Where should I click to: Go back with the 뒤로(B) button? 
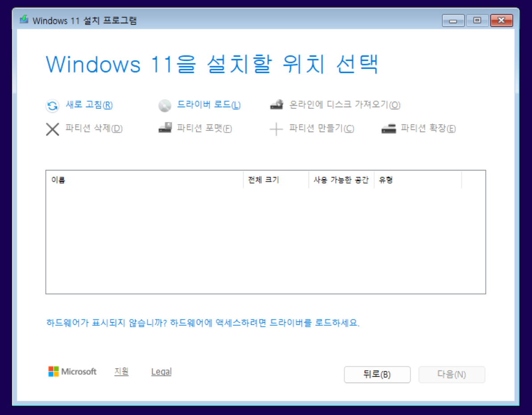click(377, 374)
